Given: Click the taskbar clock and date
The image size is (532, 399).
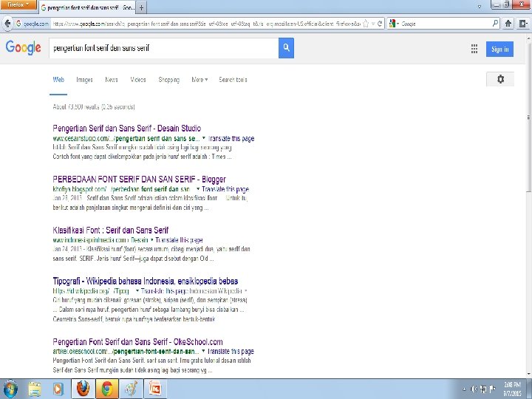Looking at the screenshot, I should coord(512,389).
